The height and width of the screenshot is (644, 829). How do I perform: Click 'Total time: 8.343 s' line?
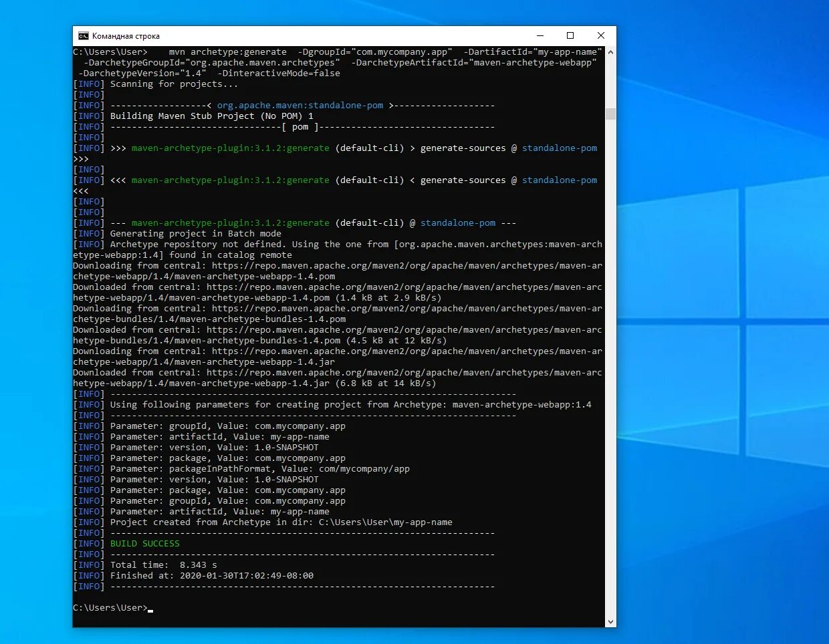tap(164, 565)
